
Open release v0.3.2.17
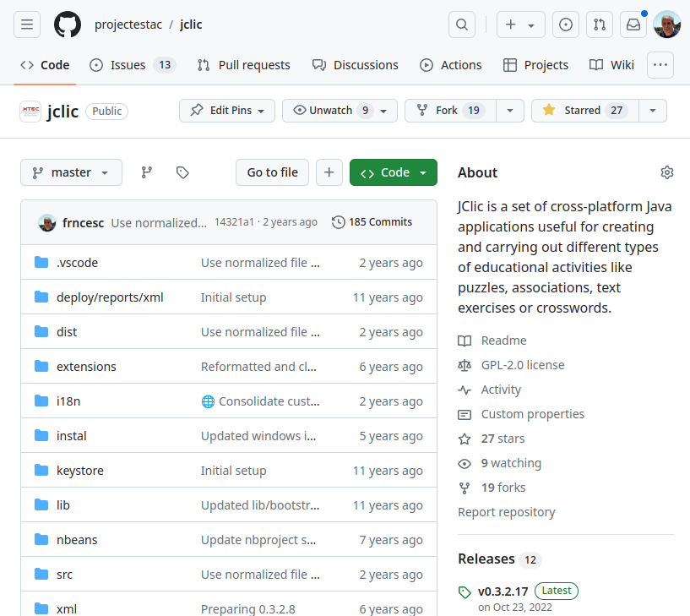tap(503, 591)
